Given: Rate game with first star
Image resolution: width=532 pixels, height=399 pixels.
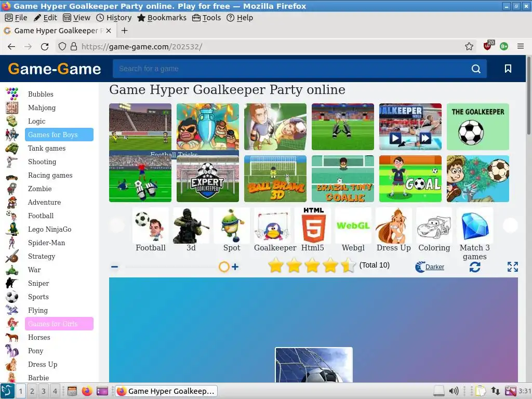Looking at the screenshot, I should [x=276, y=265].
